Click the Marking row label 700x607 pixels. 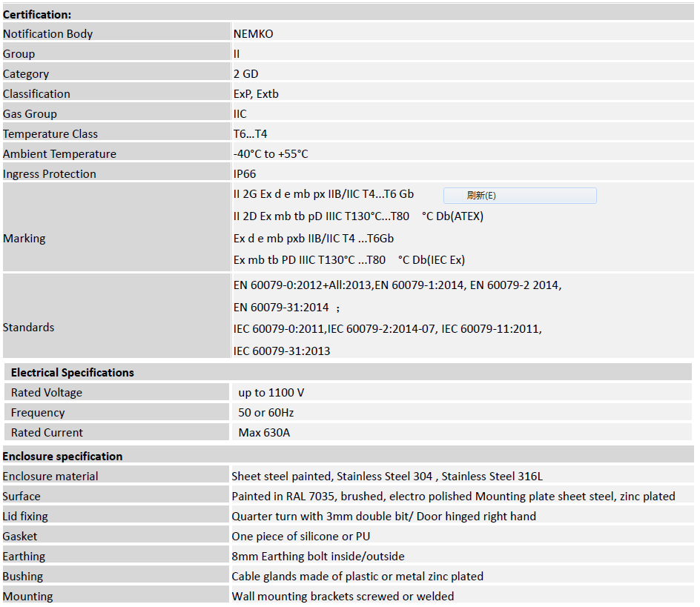click(24, 239)
